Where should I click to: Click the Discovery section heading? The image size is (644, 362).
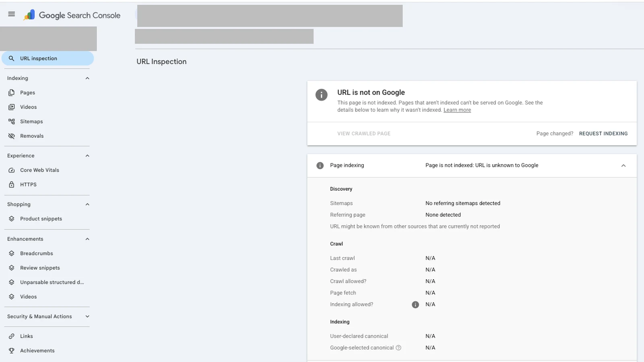click(x=341, y=189)
